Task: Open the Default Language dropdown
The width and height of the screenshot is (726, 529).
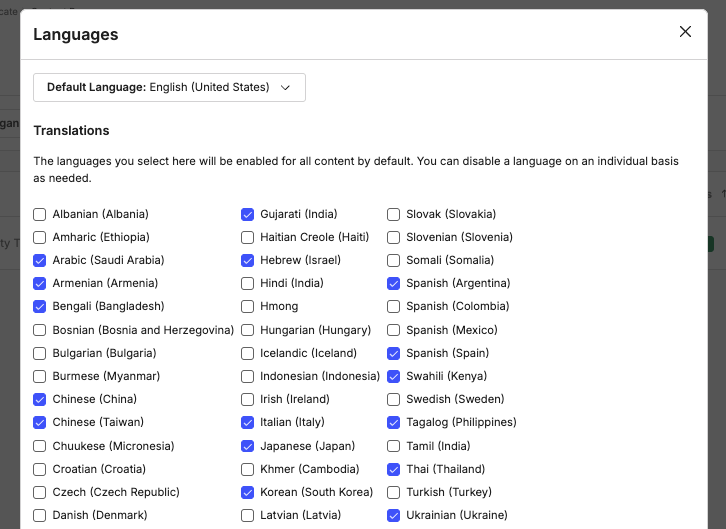Action: click(169, 87)
